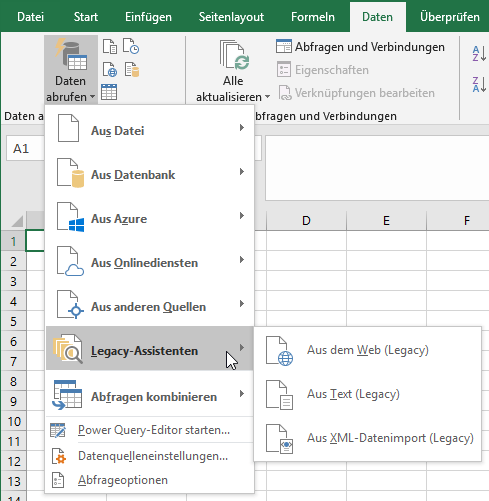Expand arrow next to Aus Datei
489x501 pixels.
(x=242, y=128)
